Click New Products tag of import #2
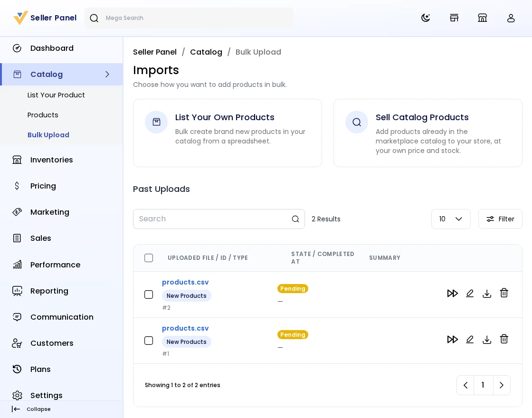The height and width of the screenshot is (418, 532). 186,296
